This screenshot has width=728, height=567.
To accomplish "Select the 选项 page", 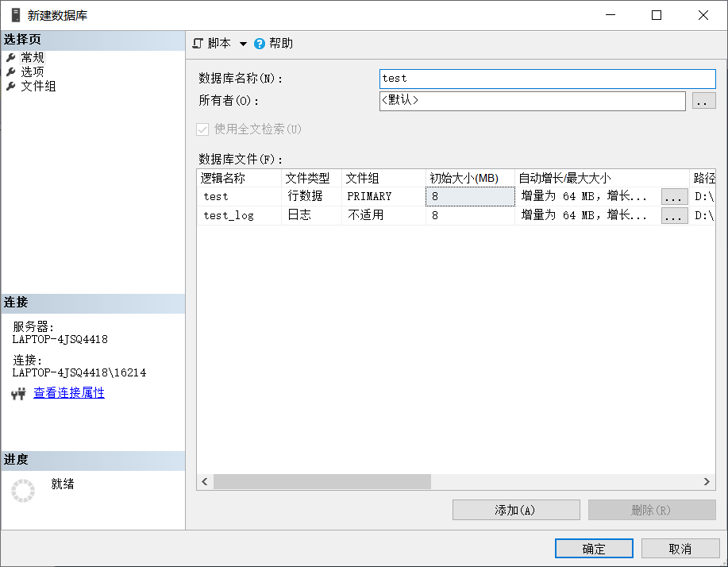I will coord(33,71).
